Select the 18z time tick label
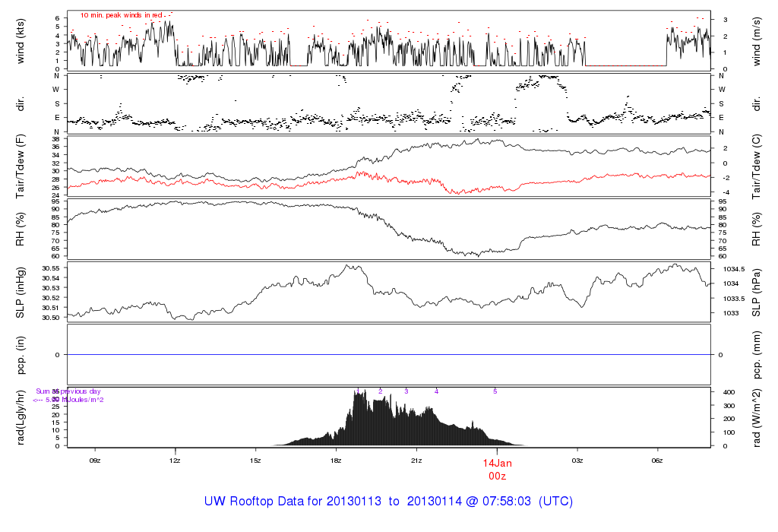Image resolution: width=778 pixels, height=532 pixels. 336,461
